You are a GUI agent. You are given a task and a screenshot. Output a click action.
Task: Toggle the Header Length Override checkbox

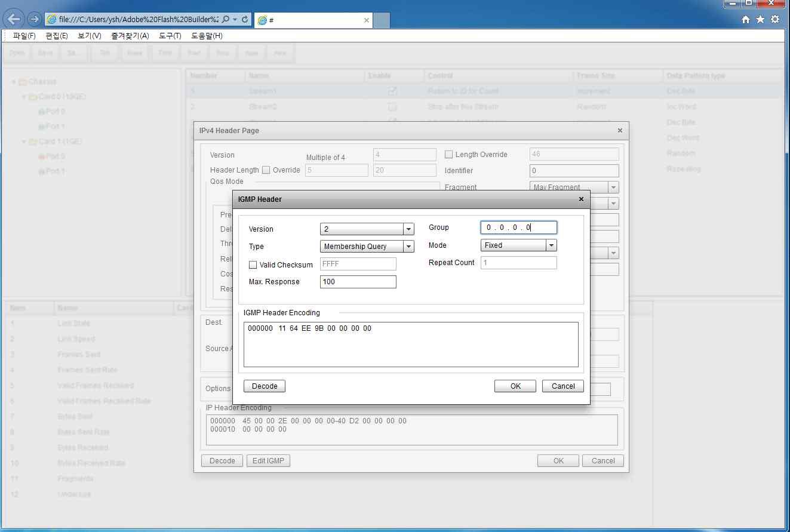(x=266, y=170)
